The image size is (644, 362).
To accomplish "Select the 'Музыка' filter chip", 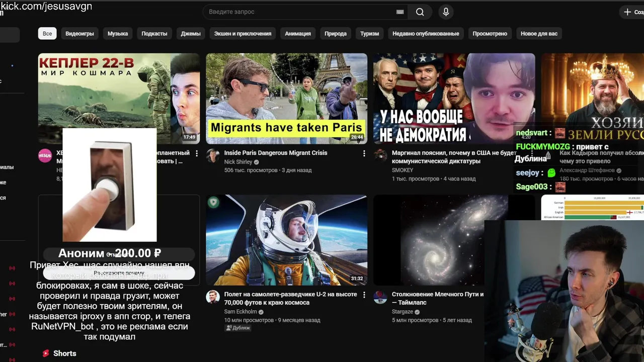I will point(118,34).
